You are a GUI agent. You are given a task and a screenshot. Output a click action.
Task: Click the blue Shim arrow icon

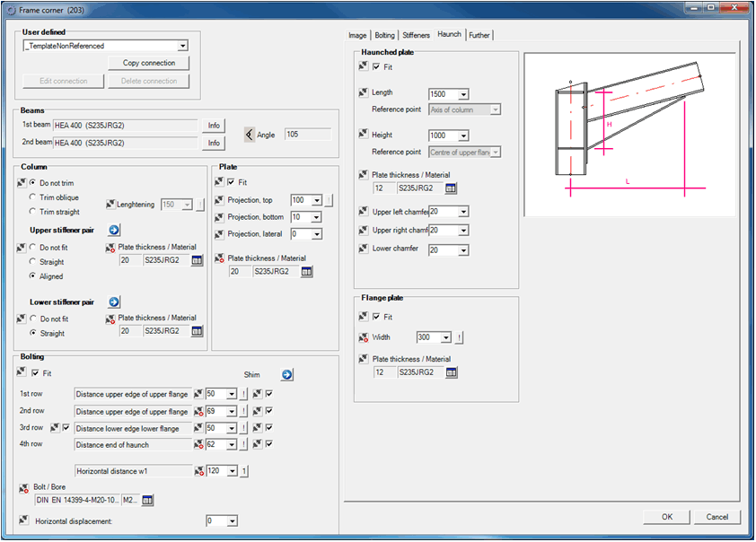pyautogui.click(x=286, y=375)
